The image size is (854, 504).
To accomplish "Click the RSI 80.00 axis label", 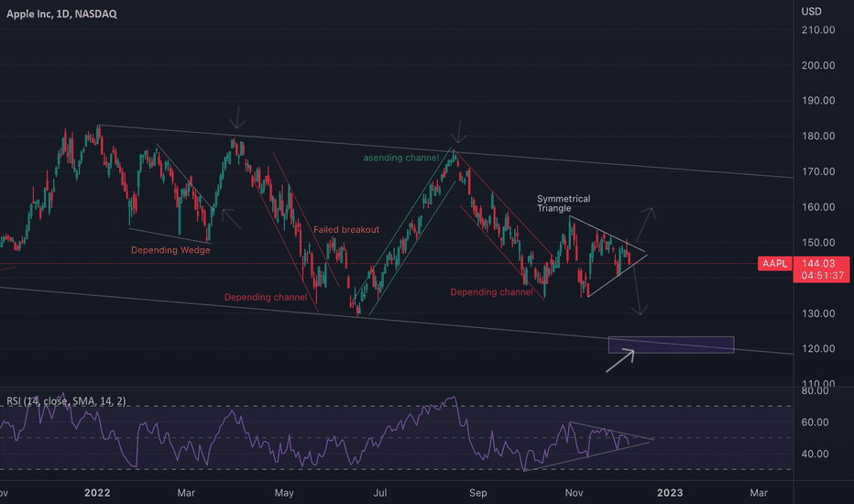I will point(815,390).
